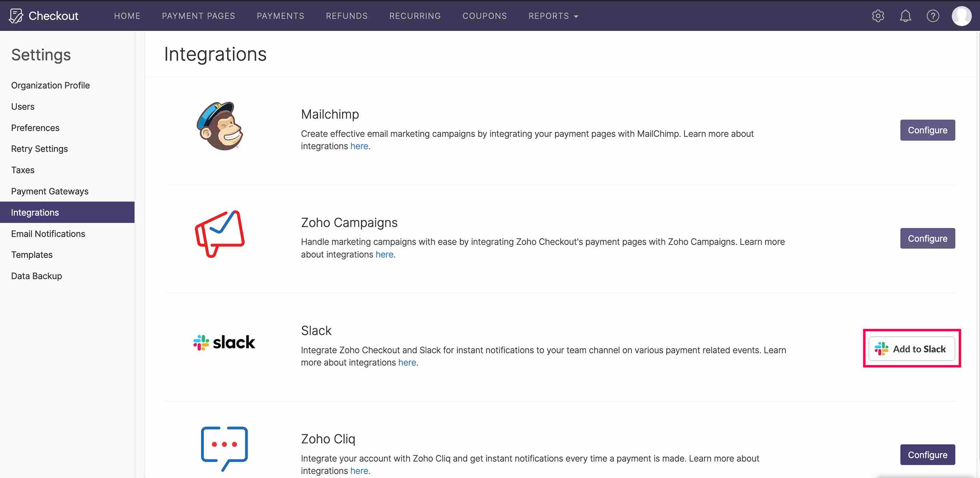
Task: Select the REPORTS menu item
Action: coord(549,16)
